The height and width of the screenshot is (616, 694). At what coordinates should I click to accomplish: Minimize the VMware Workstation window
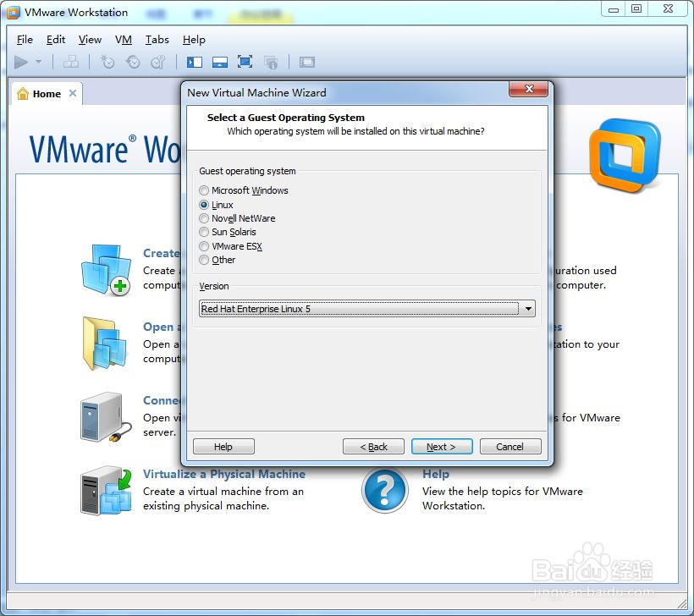pos(613,9)
